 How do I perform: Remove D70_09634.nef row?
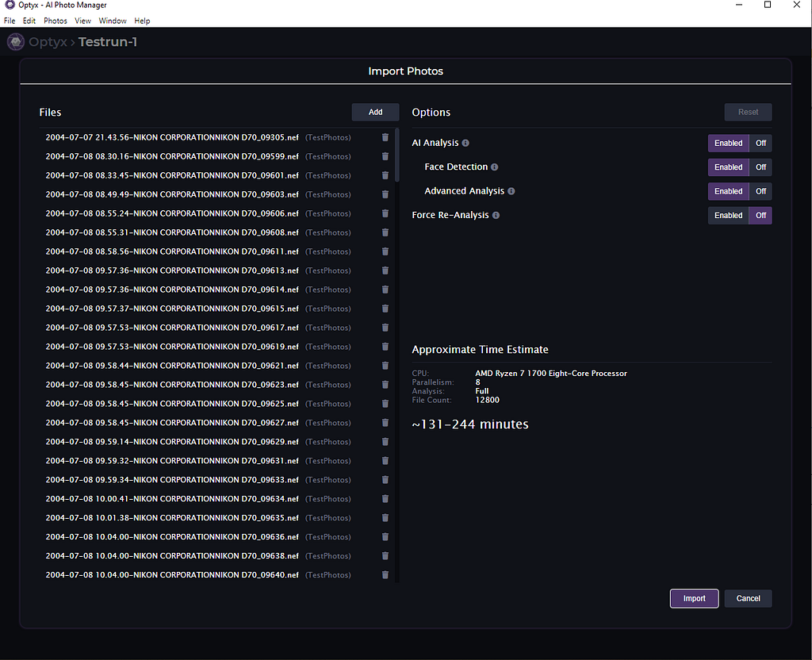pyautogui.click(x=385, y=499)
